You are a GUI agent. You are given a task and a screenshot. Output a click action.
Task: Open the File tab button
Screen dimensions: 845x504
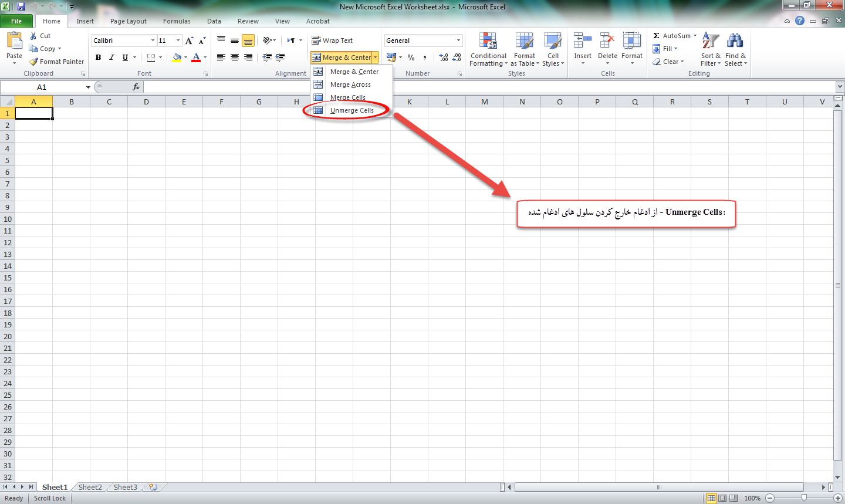click(16, 21)
